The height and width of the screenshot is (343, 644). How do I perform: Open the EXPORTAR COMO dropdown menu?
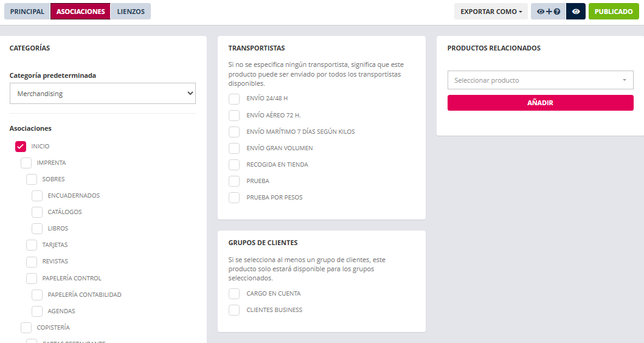point(491,12)
